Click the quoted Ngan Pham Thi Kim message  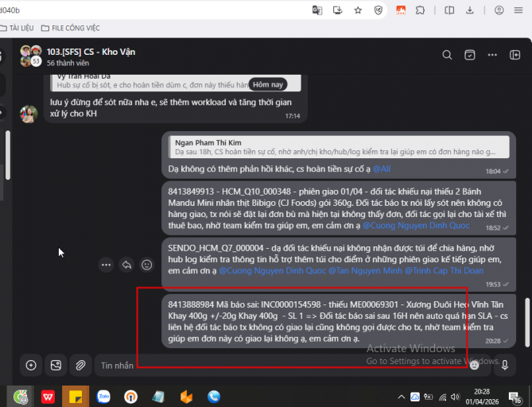point(339,147)
